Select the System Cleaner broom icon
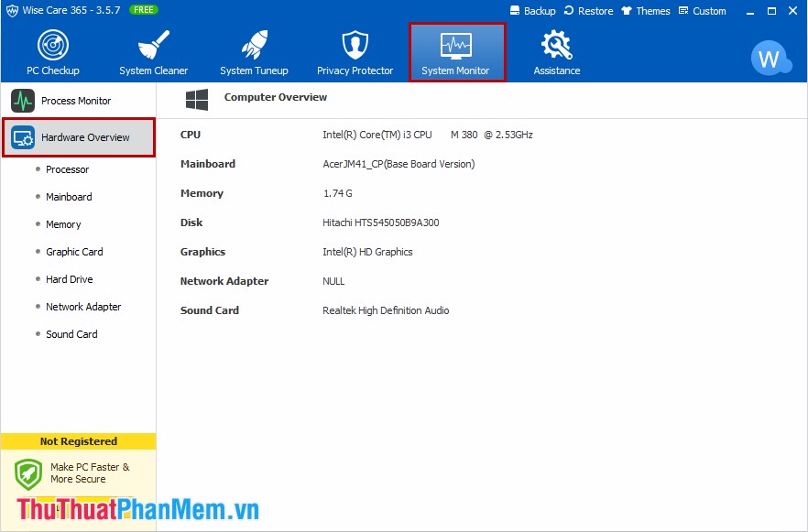Viewport: 808px width, 532px height. 153,45
